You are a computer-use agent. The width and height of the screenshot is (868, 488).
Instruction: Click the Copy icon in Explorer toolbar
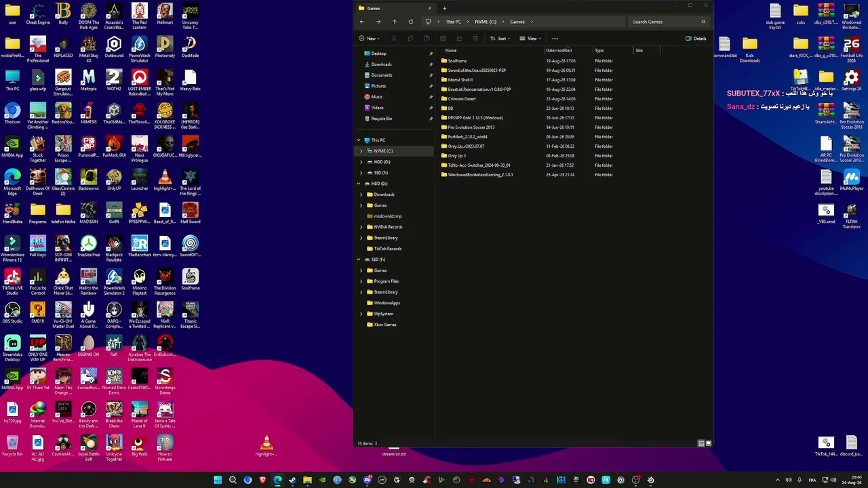point(410,39)
